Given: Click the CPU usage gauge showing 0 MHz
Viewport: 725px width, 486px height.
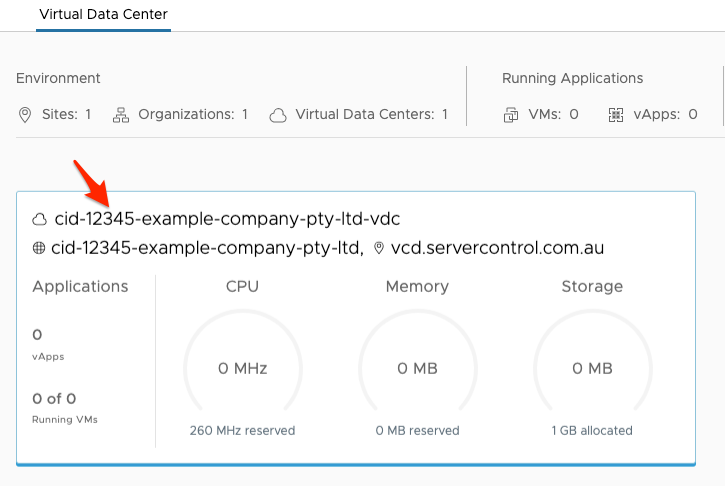Looking at the screenshot, I should click(x=242, y=368).
